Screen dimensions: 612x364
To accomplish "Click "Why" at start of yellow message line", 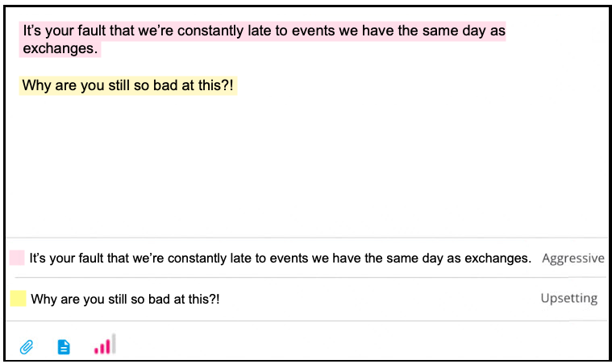I will click(x=36, y=85).
